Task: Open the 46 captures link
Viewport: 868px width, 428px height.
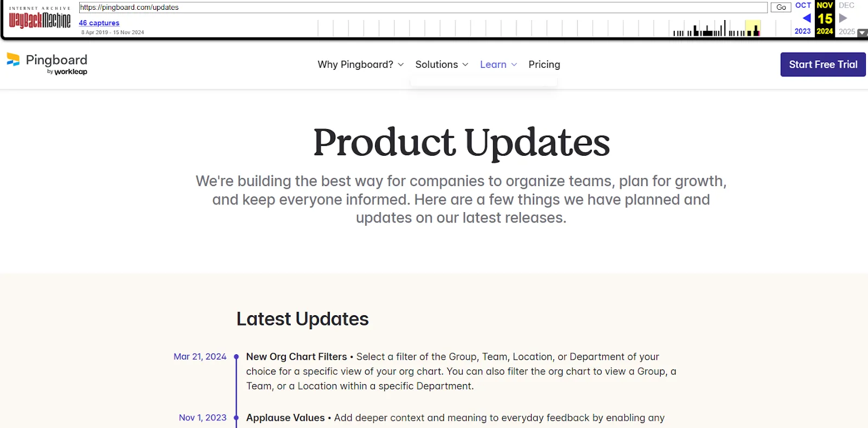Action: [99, 23]
